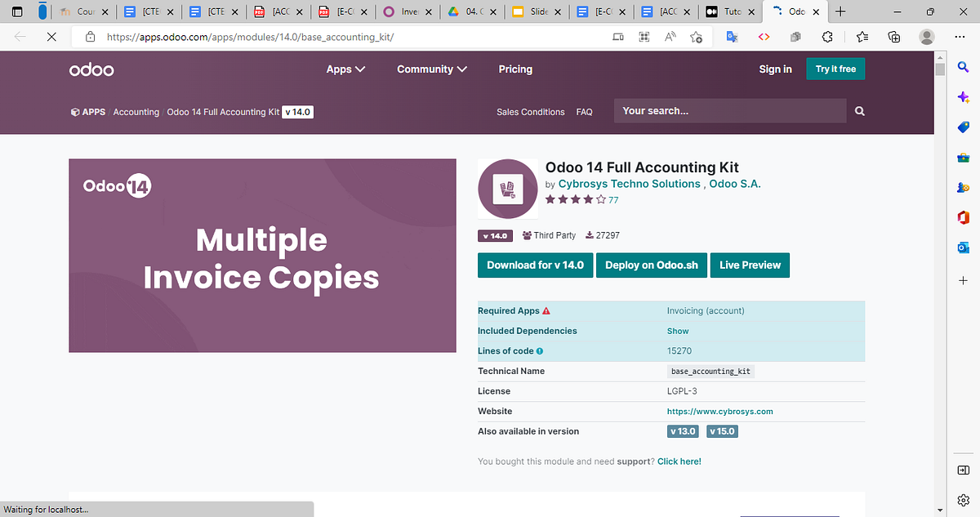The image size is (980, 517).
Task: Toggle the sidebar visibility with bottom panel icon
Action: (963, 470)
